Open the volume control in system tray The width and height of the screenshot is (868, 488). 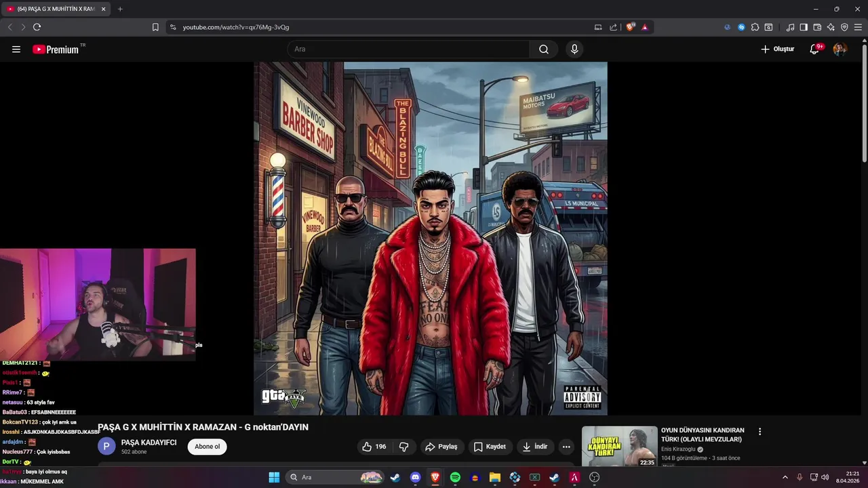coord(825,477)
